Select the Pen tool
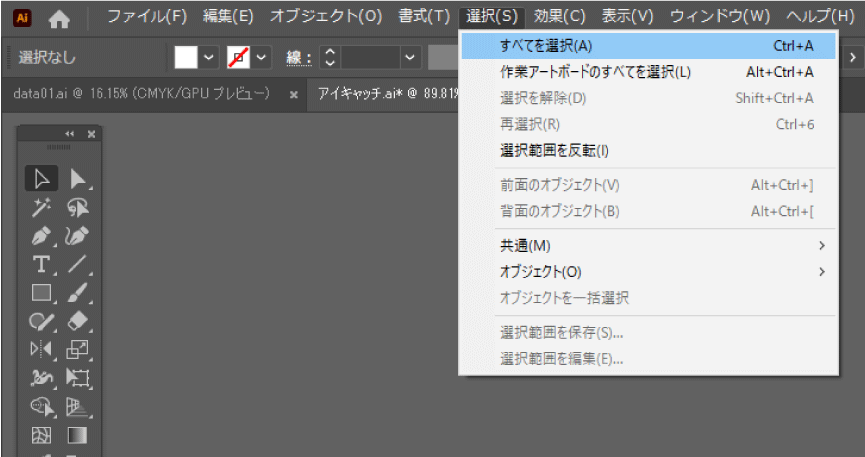Screen dimensions: 865x457 (x=42, y=237)
